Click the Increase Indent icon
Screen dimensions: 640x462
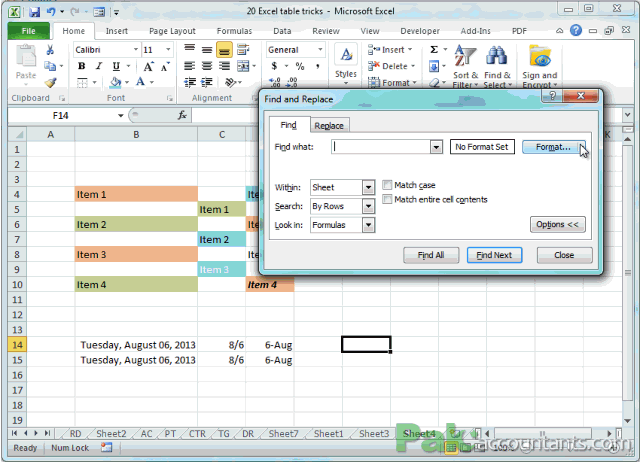click(207, 82)
